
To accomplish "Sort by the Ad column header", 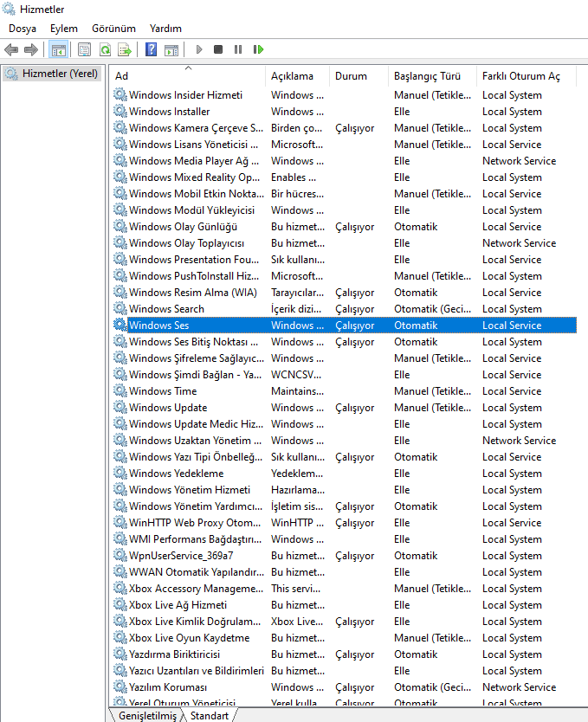I will (x=188, y=76).
